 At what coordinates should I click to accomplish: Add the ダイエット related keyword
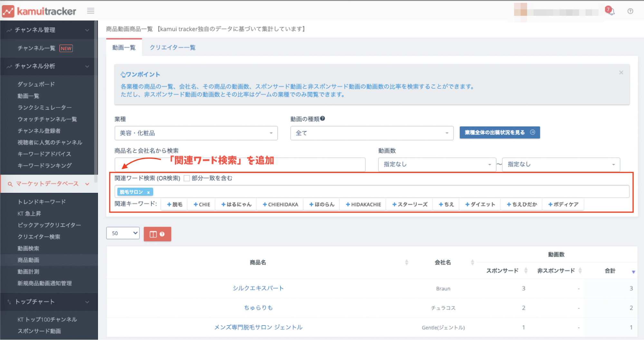click(x=480, y=205)
